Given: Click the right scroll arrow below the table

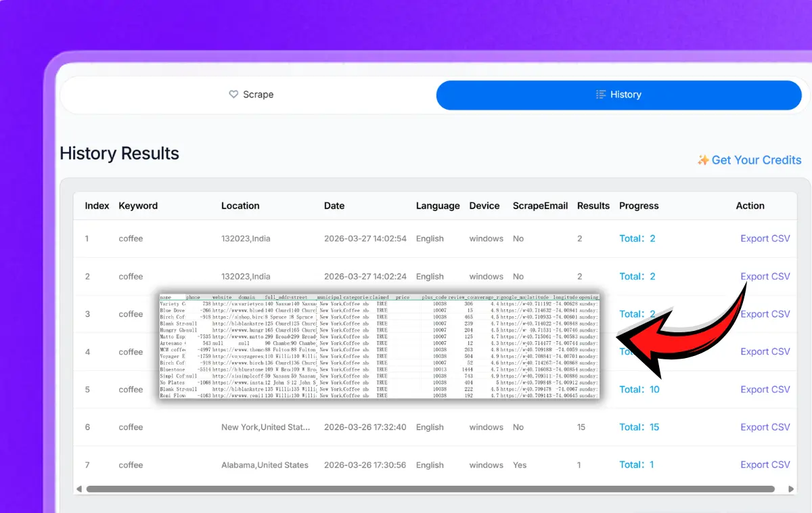Looking at the screenshot, I should [x=791, y=488].
